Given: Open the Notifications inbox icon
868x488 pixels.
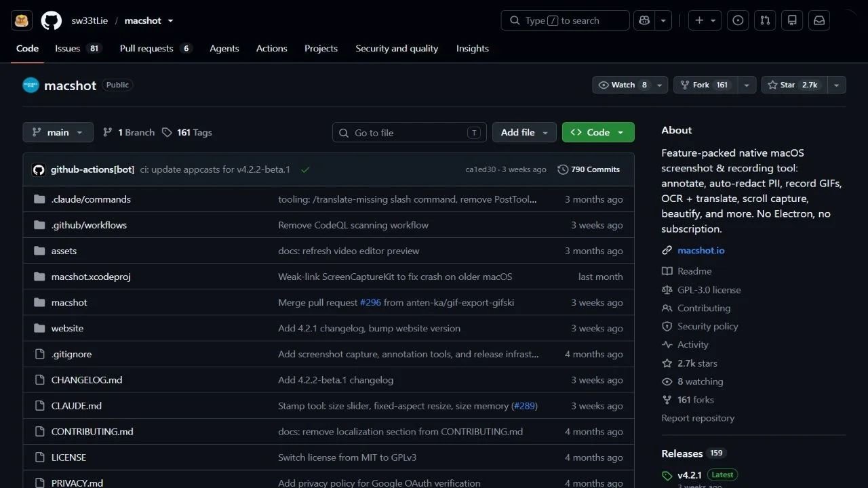Looking at the screenshot, I should 819,20.
